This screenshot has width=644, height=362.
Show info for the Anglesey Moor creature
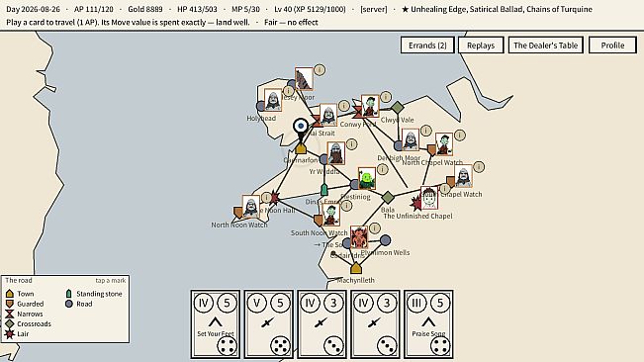[x=320, y=70]
